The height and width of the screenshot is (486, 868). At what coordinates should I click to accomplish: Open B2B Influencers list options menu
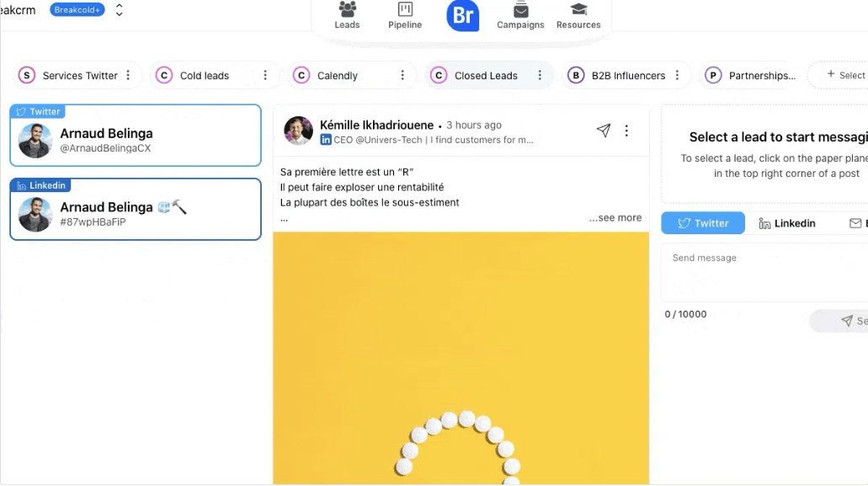677,76
